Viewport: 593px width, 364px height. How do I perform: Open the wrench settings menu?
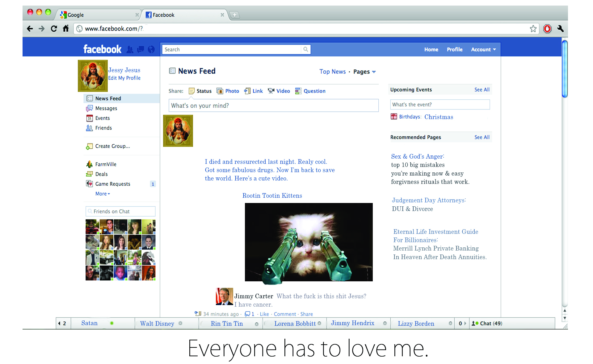561,29
